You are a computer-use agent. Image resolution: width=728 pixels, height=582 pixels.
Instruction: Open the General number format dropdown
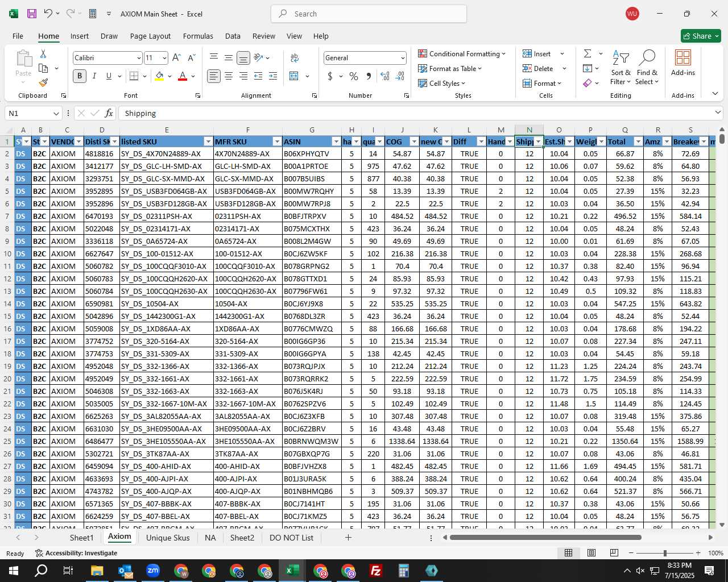click(403, 58)
